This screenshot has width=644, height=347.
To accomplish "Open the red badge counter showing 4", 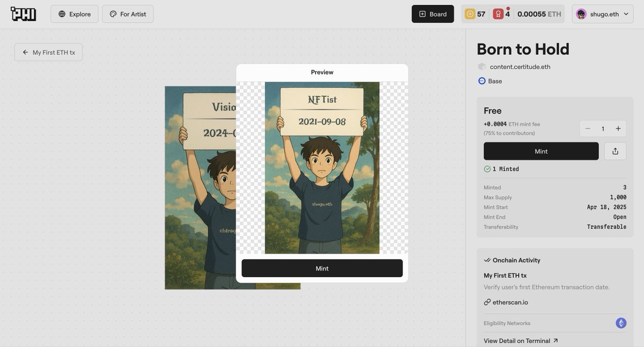I will pos(502,14).
